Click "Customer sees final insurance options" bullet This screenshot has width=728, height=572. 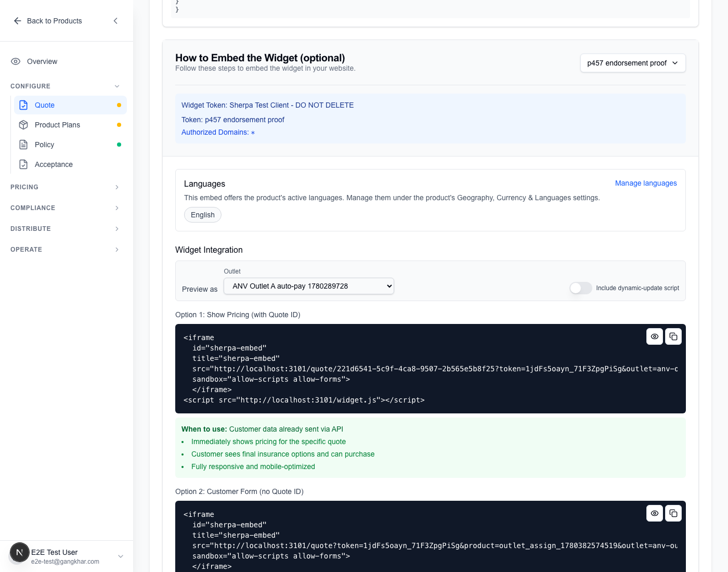click(283, 454)
